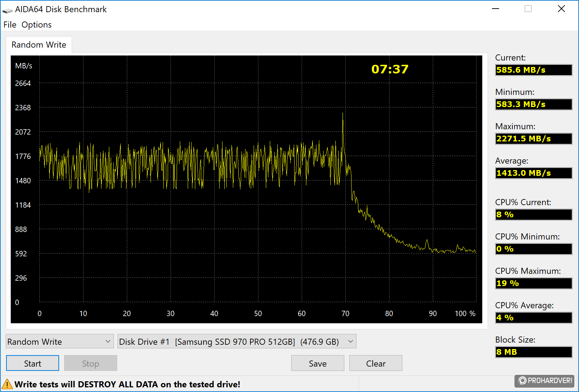Click the 1776 y-axis label

coord(23,156)
